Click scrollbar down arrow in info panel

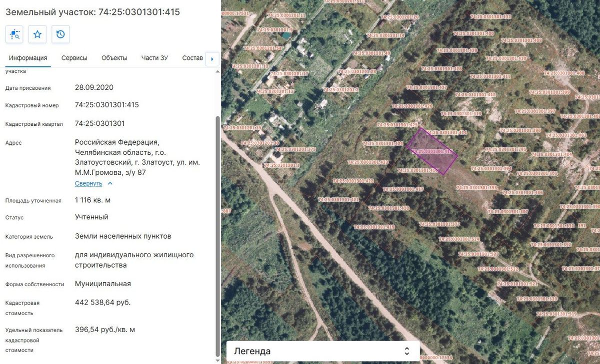coord(217,360)
